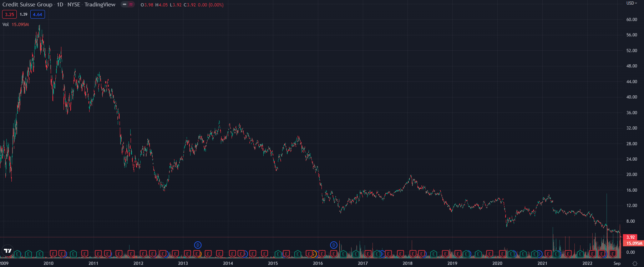The width and height of the screenshot is (644, 267).
Task: Click the dash indicator in the legend pill
Action: click(125, 5)
